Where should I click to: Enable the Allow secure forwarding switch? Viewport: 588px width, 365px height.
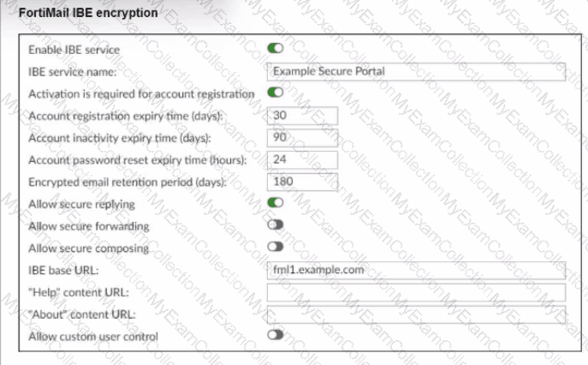[275, 226]
